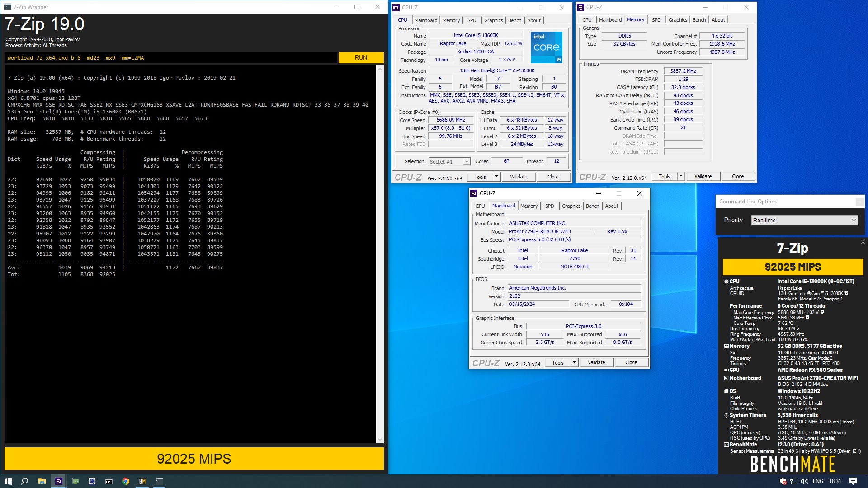Click the DRAM Frequency 3857.2 MHz value
This screenshot has height=488, width=868.
683,71
